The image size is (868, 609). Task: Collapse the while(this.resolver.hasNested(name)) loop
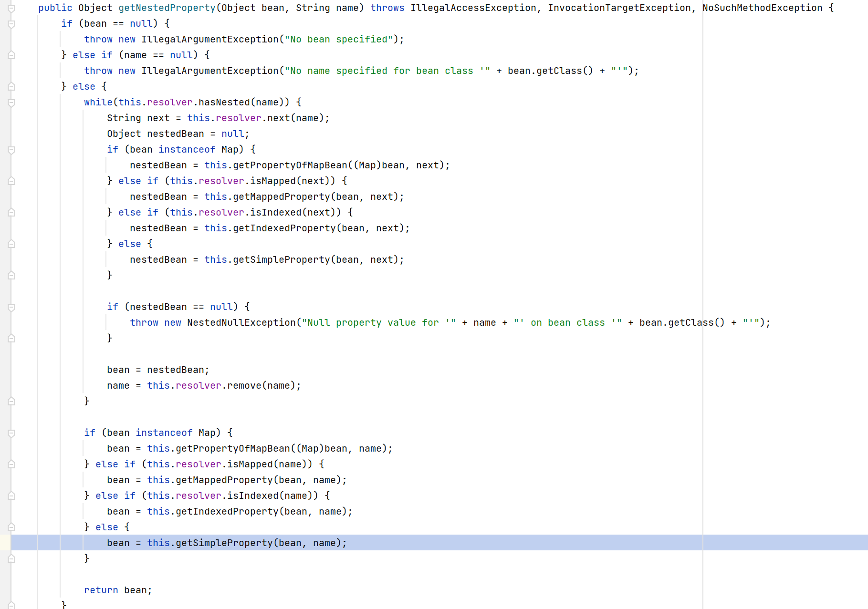point(11,103)
